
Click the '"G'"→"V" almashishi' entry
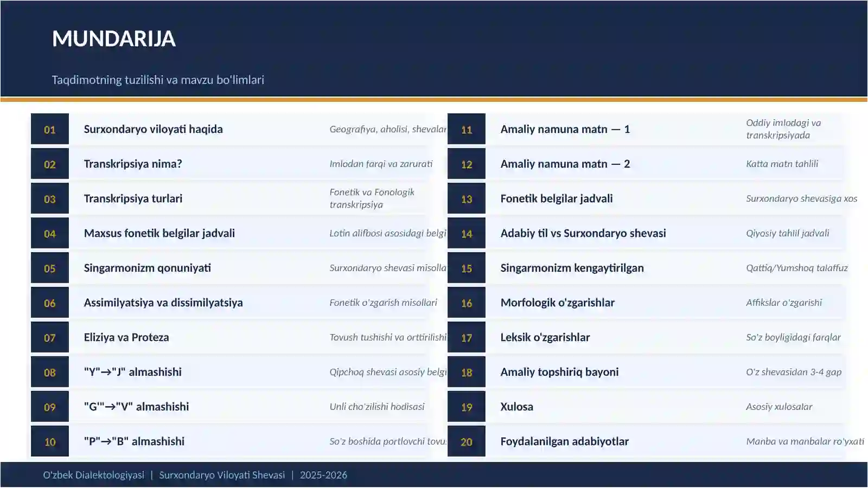(x=137, y=407)
